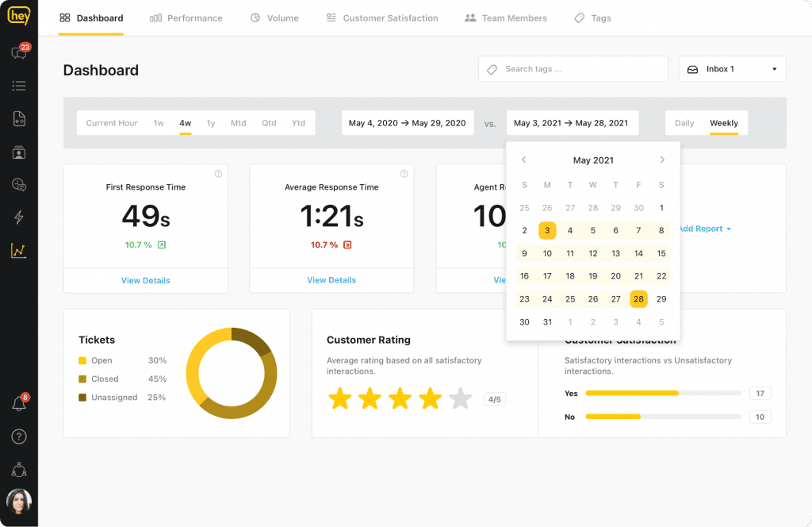
Task: Open the help question mark icon
Action: pos(17,437)
